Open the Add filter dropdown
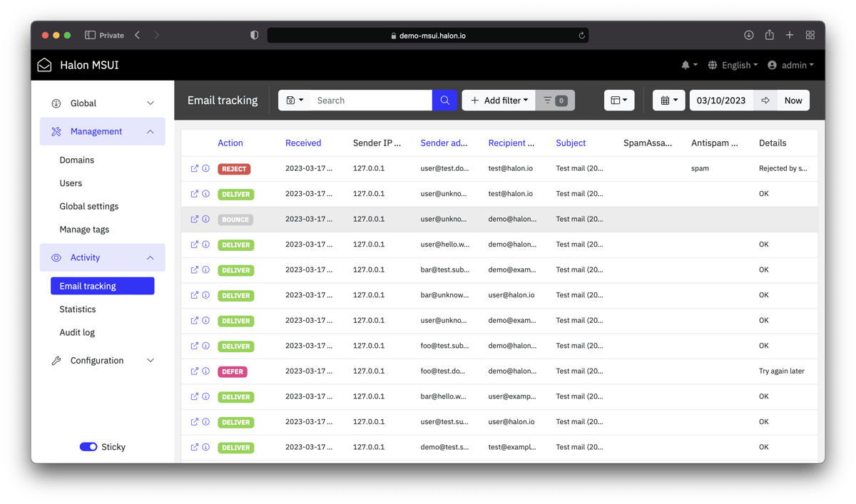 click(499, 101)
